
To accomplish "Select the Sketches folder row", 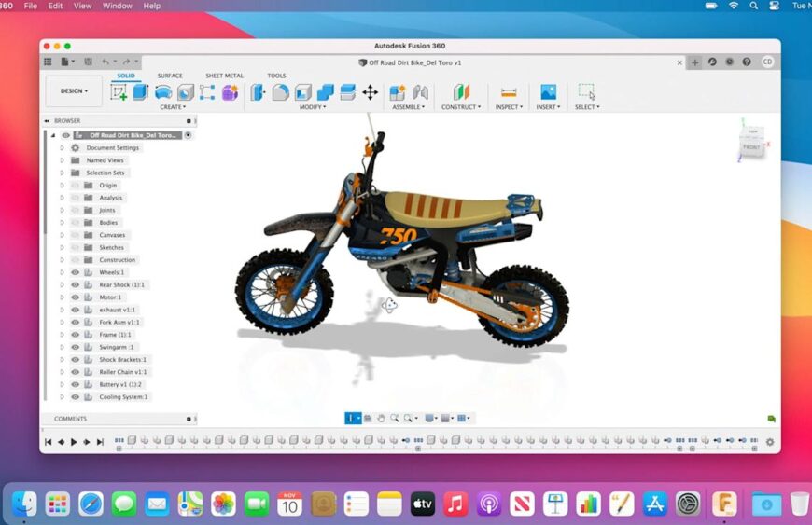I will tap(111, 247).
